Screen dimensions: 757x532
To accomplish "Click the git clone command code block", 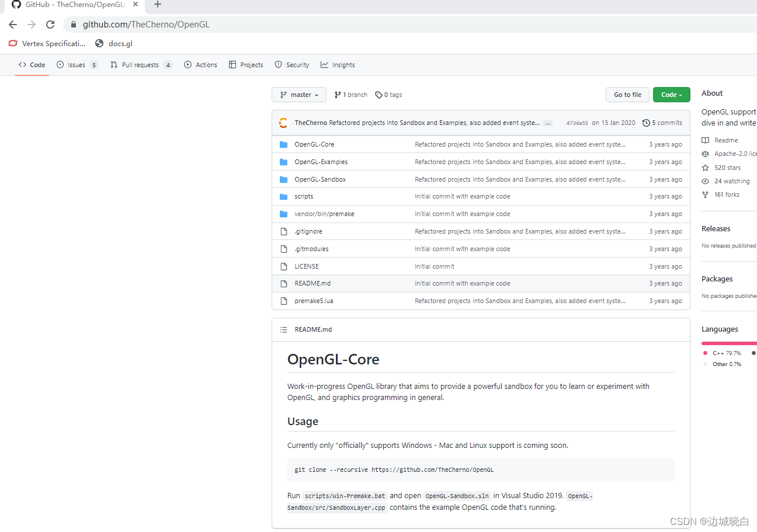I will click(481, 470).
